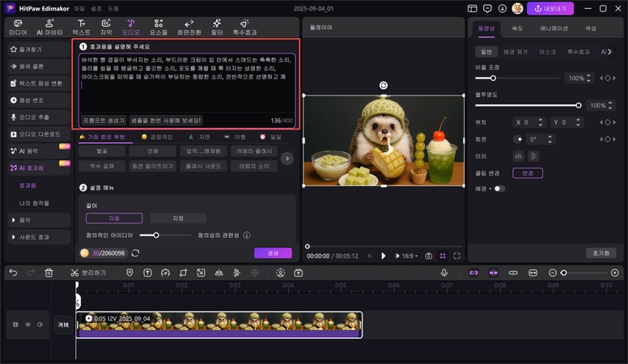Open the 자막 (Subtitles) tool
Screen dimensions: 628x364
(x=106, y=28)
